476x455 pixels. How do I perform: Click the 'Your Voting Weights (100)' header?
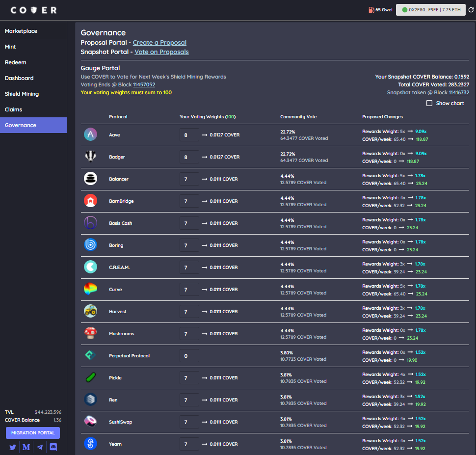(208, 117)
